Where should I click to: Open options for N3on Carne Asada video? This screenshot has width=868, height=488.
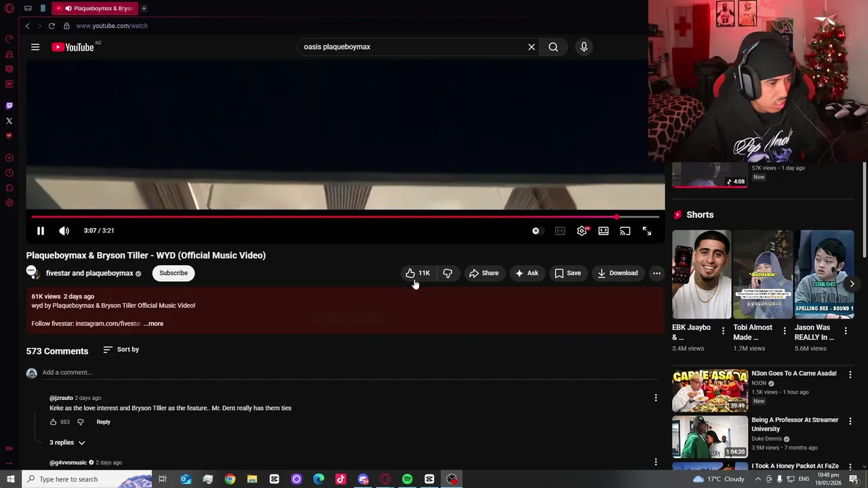[x=850, y=374]
